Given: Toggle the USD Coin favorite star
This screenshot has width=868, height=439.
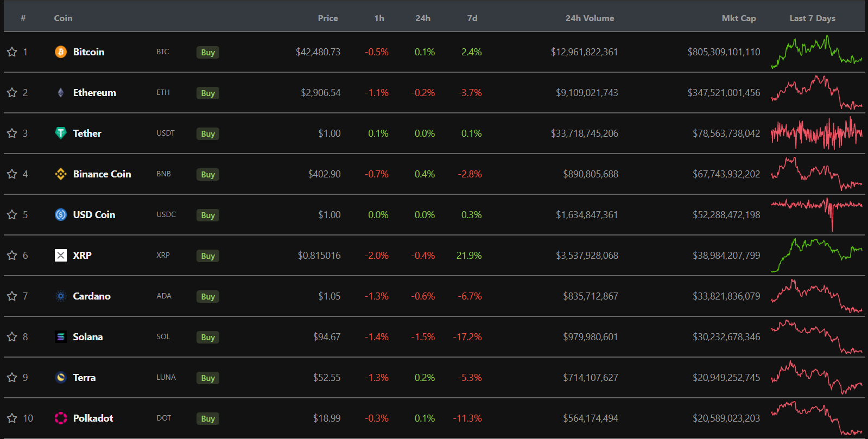Looking at the screenshot, I should click(12, 214).
